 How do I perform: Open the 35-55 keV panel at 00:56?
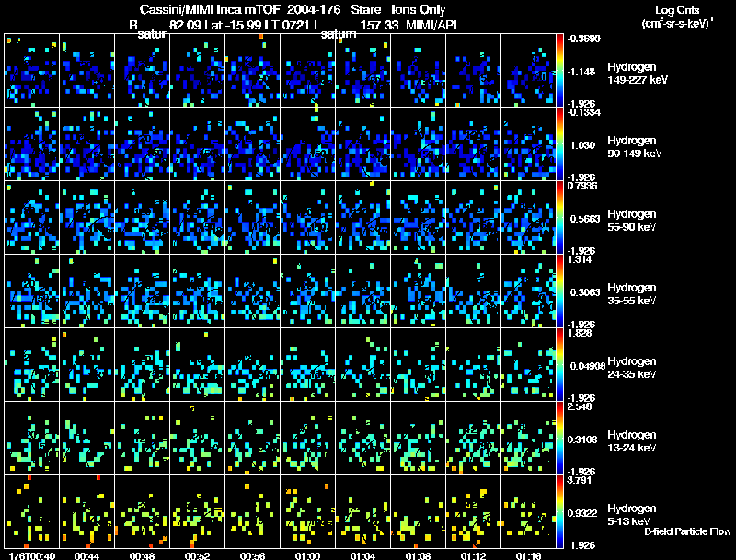point(252,291)
